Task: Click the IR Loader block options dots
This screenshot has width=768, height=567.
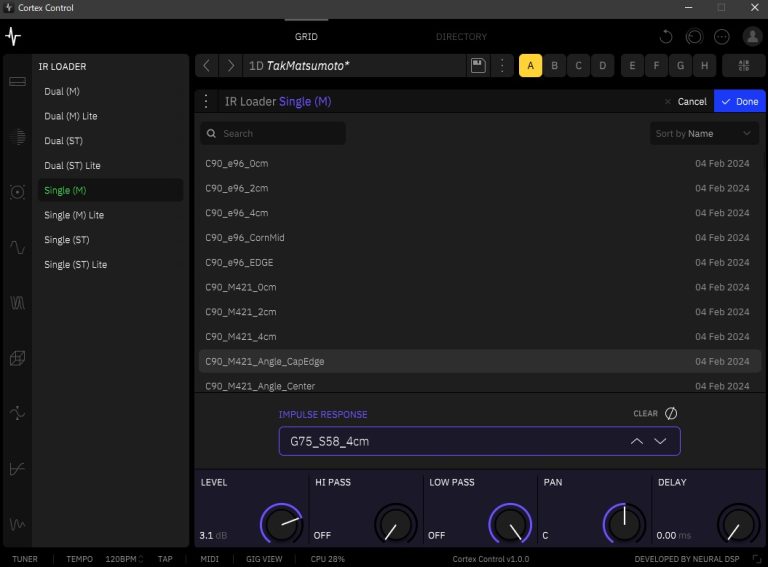Action: pos(207,101)
